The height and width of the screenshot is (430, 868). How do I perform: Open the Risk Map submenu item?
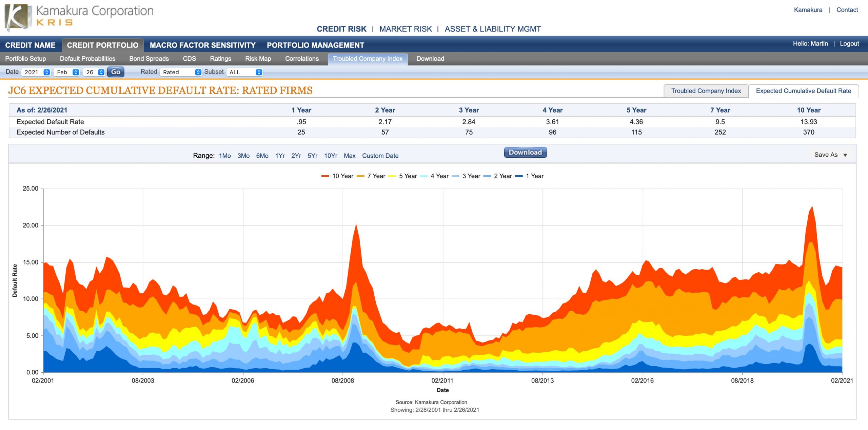point(258,59)
